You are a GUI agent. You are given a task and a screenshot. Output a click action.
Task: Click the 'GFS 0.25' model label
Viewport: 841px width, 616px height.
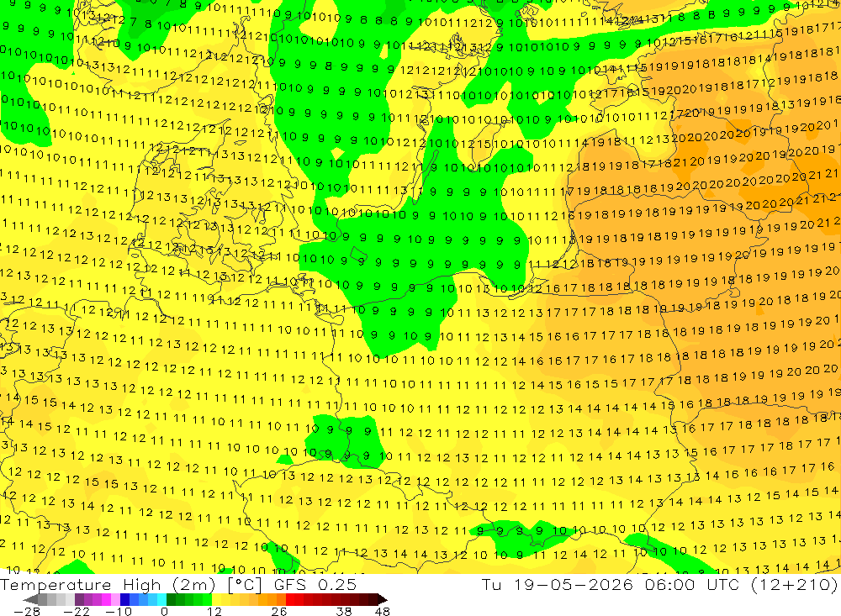coord(315,585)
